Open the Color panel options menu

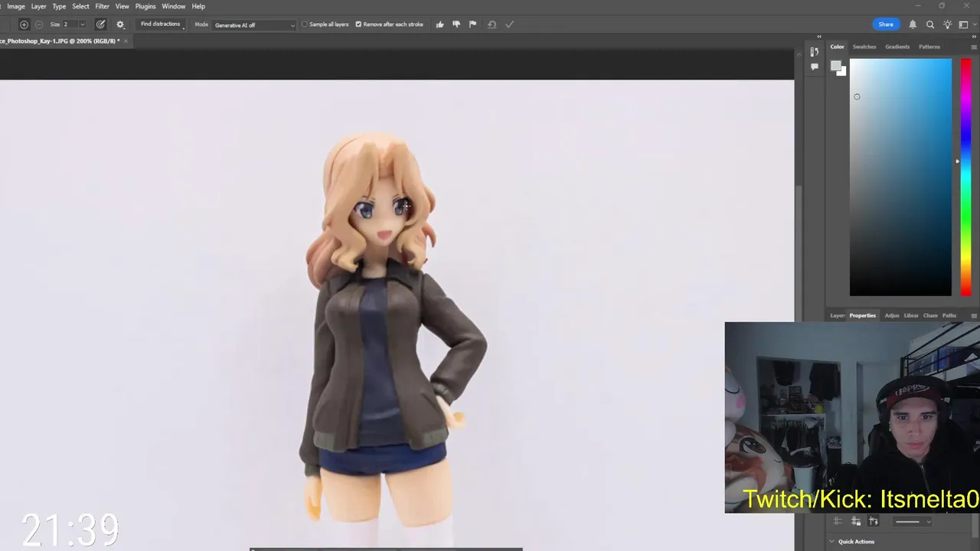(974, 47)
